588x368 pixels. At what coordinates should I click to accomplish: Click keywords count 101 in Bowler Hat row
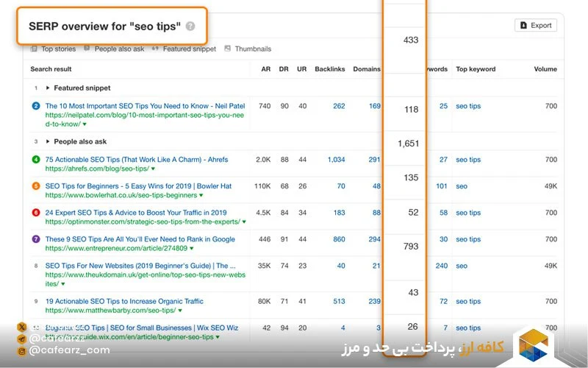coord(442,186)
